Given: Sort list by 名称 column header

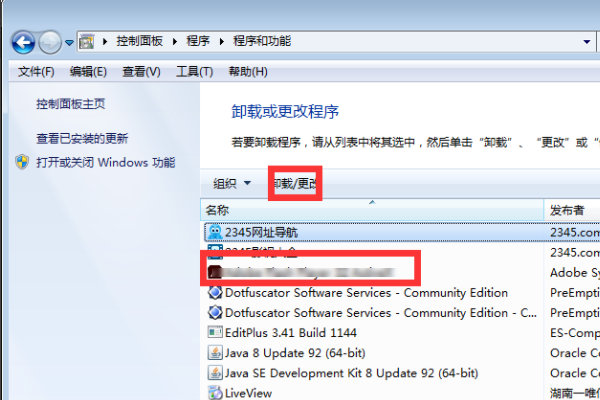Looking at the screenshot, I should point(372,210).
